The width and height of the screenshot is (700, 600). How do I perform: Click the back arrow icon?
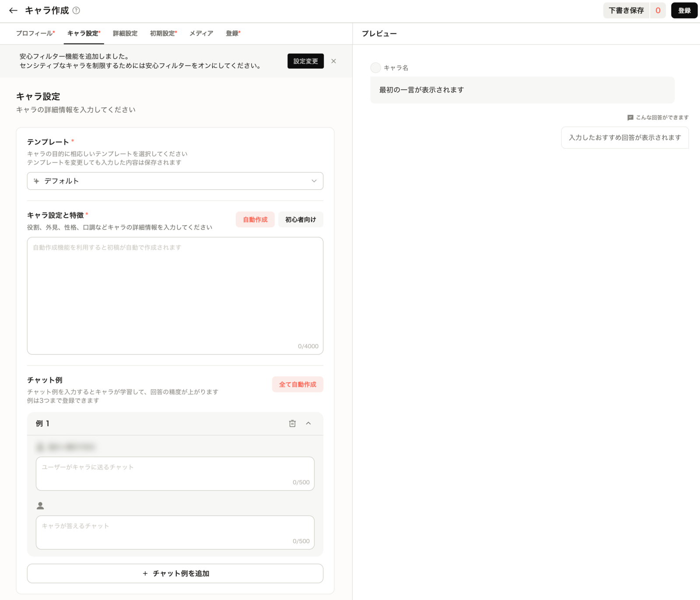pyautogui.click(x=13, y=10)
